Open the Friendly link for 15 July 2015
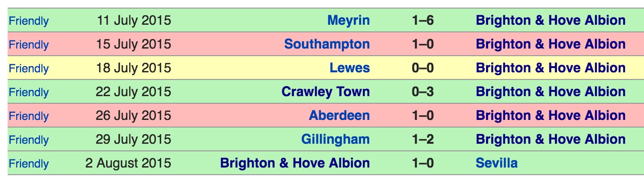 coord(29,45)
